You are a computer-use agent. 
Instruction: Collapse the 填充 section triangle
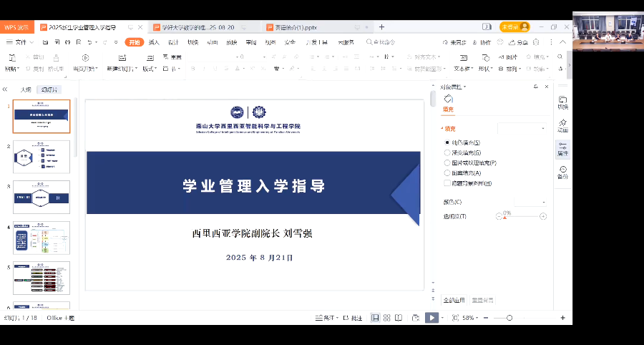click(x=442, y=129)
